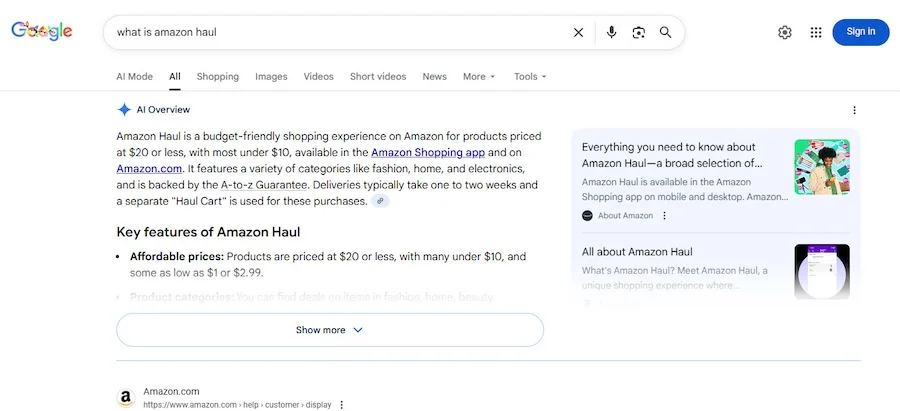Click the magnifying glass search icon

pos(665,32)
